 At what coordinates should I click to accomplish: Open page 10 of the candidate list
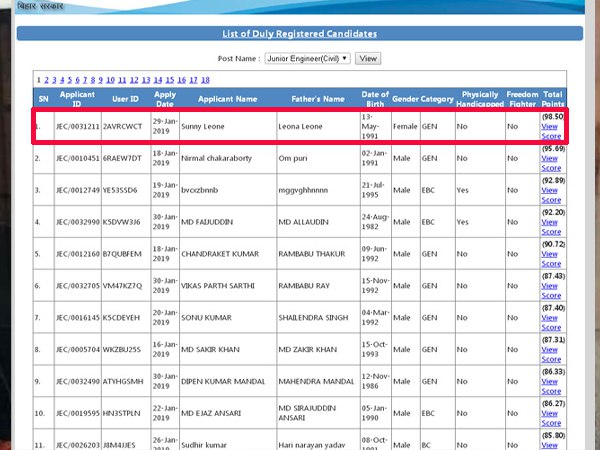[112, 79]
